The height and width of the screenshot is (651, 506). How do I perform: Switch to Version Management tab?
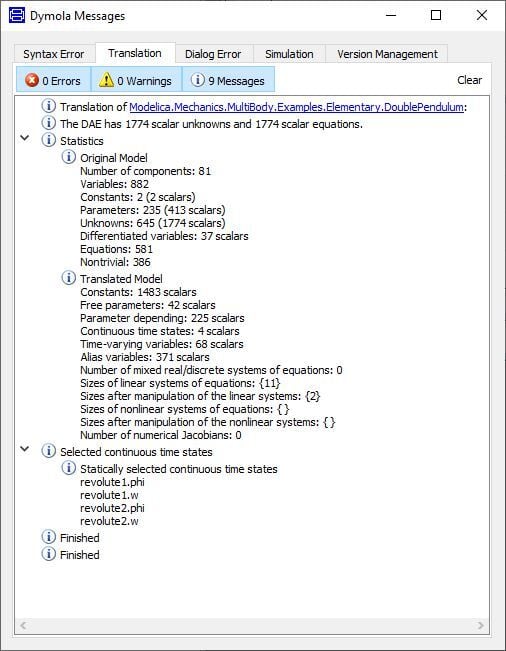(387, 54)
